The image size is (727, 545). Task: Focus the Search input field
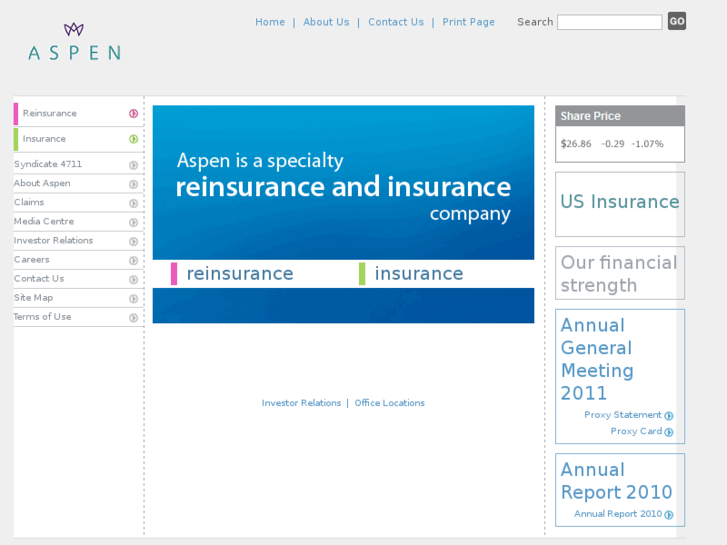pyautogui.click(x=609, y=22)
